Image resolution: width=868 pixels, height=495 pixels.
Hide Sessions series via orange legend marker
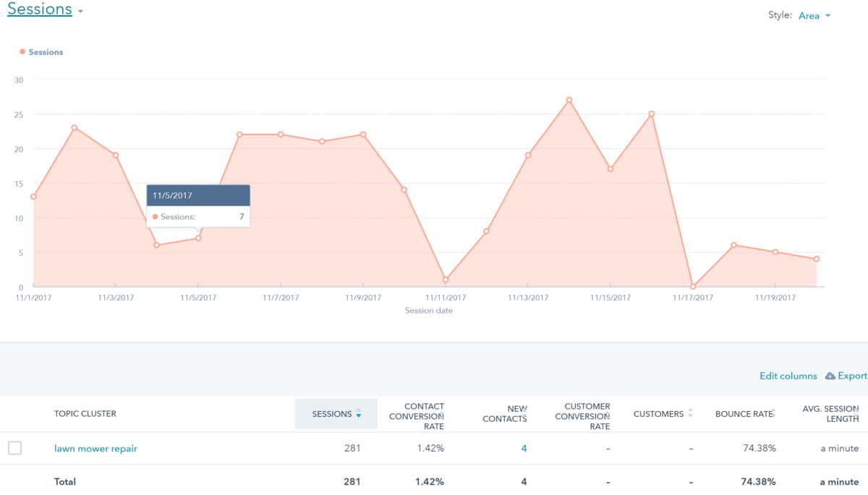tap(22, 51)
